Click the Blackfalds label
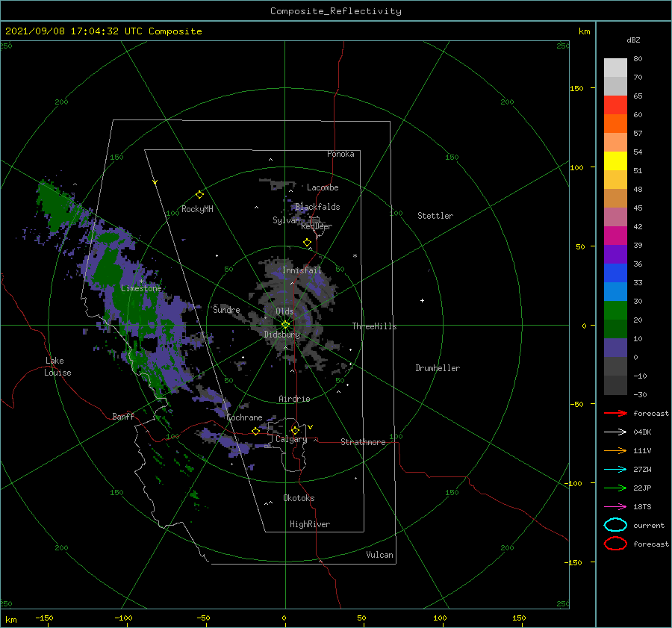This screenshot has width=672, height=628. [x=317, y=207]
